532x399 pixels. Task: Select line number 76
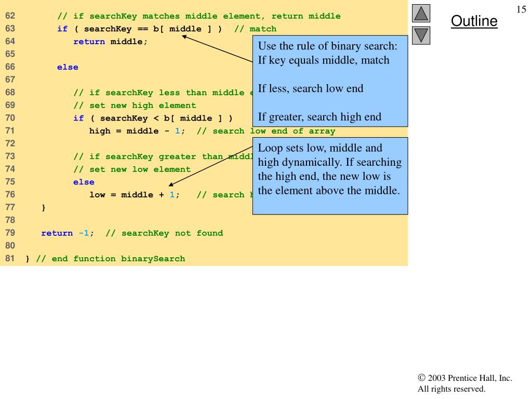tap(10, 194)
